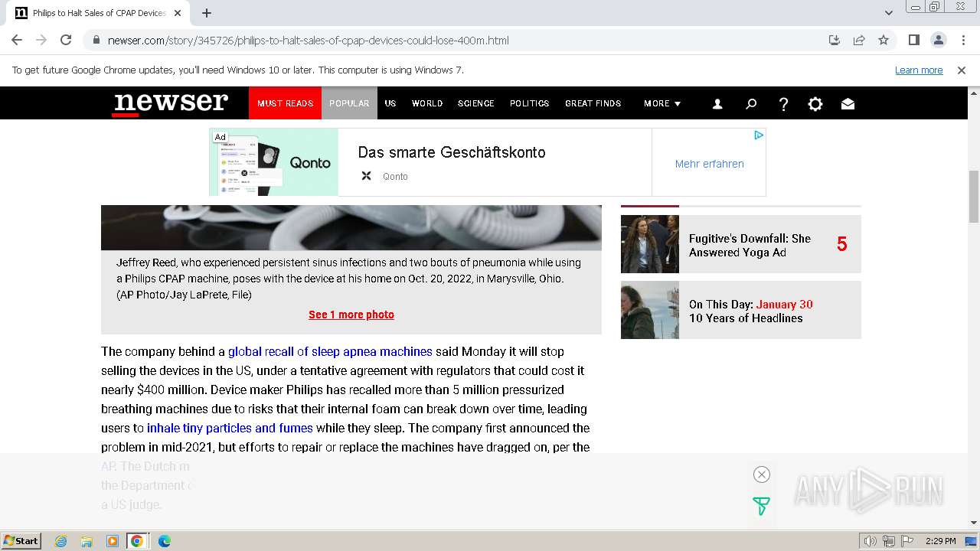Open the Learn more update link
980x551 pixels.
click(x=919, y=70)
